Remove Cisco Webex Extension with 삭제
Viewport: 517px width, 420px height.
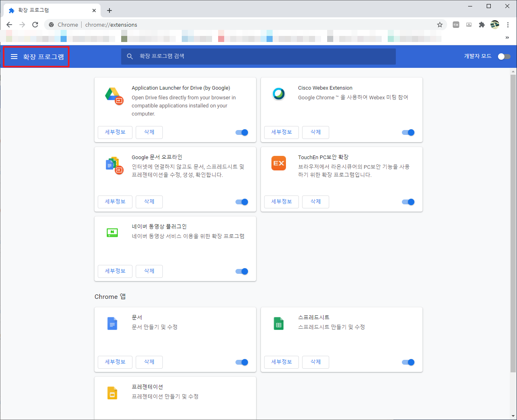[315, 132]
